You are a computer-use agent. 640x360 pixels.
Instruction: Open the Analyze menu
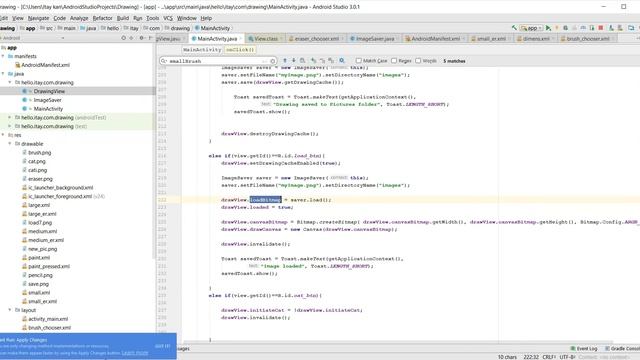(79, 18)
